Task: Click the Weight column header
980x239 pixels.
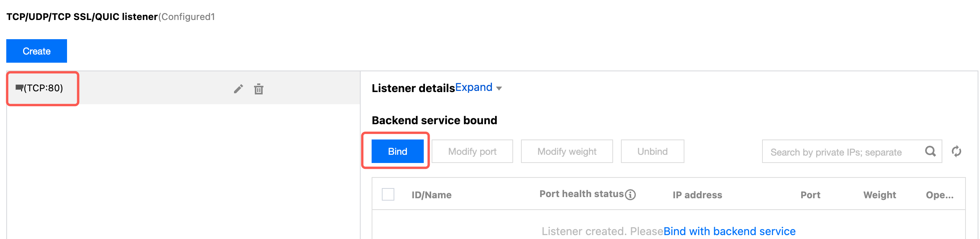Action: pos(880,195)
